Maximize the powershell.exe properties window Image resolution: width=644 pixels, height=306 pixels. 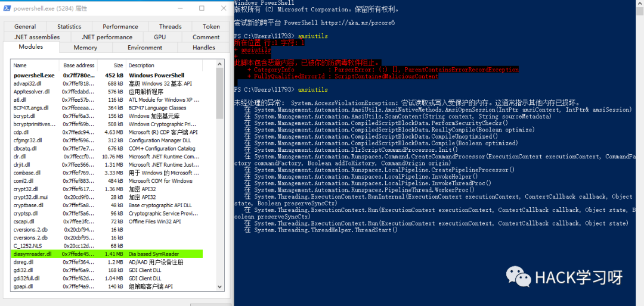point(202,8)
